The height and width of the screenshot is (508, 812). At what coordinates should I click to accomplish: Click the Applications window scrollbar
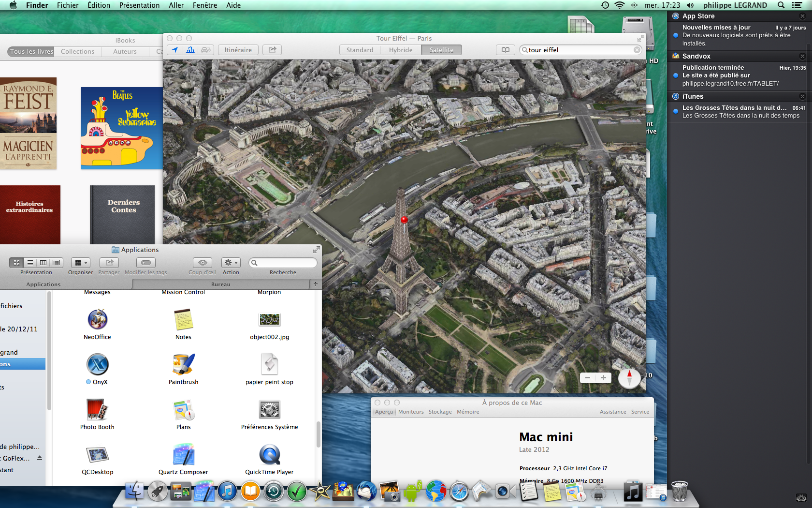[x=318, y=434]
